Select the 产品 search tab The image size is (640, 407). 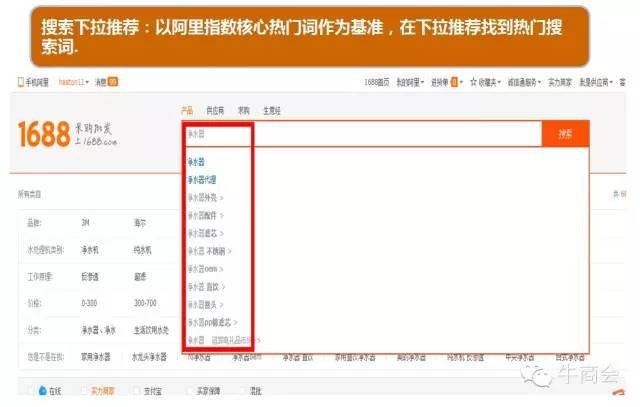click(187, 110)
